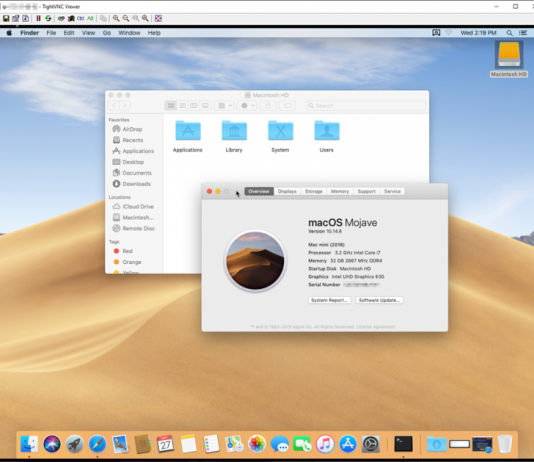Switch Finder window to list view
534x462 pixels.
183,106
